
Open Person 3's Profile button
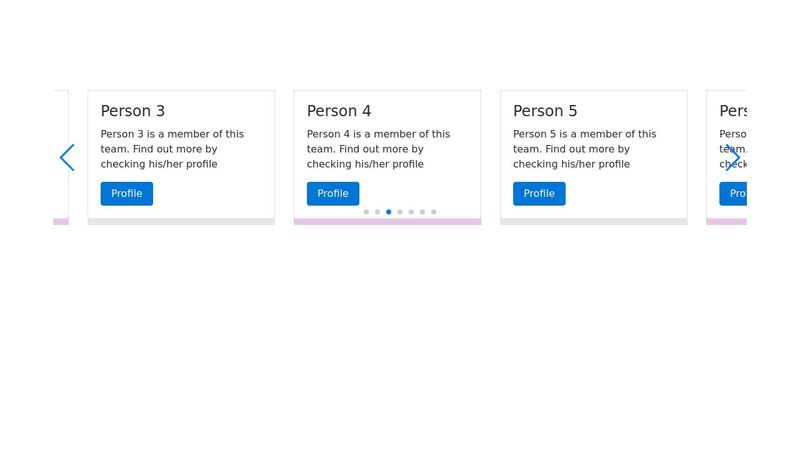point(127,194)
